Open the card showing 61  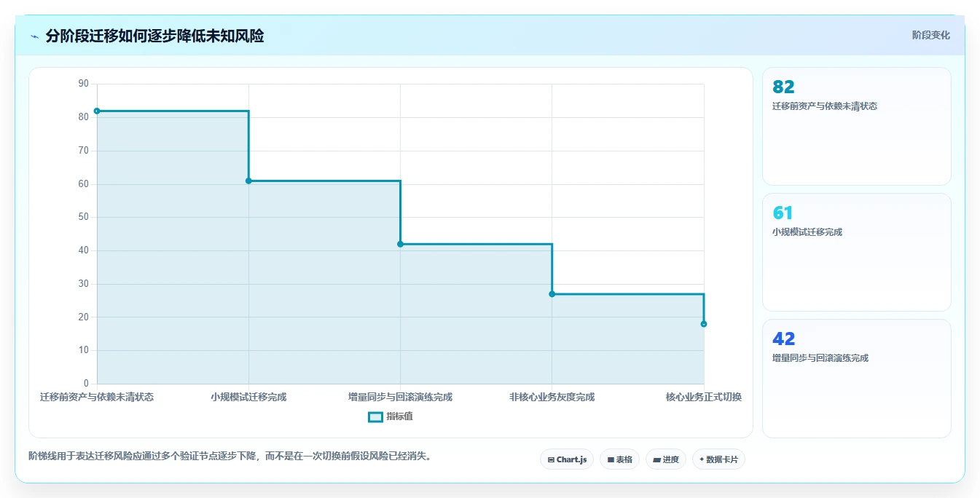(x=857, y=253)
